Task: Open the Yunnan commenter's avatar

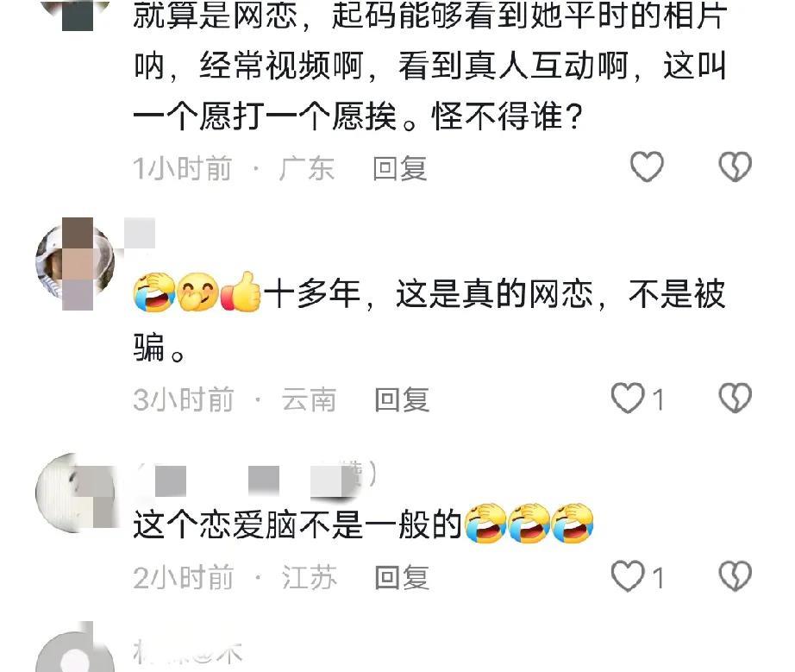Action: [74, 263]
